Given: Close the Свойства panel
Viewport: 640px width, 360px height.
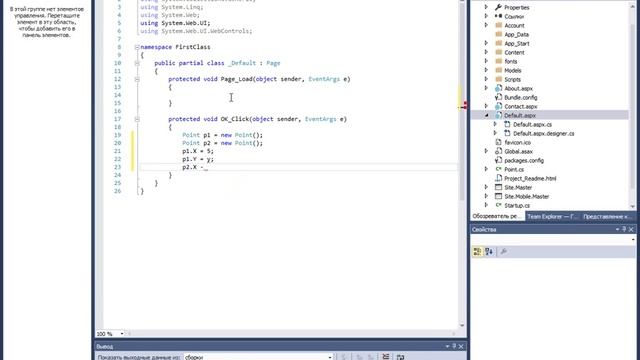Looking at the screenshot, I should [x=631, y=229].
